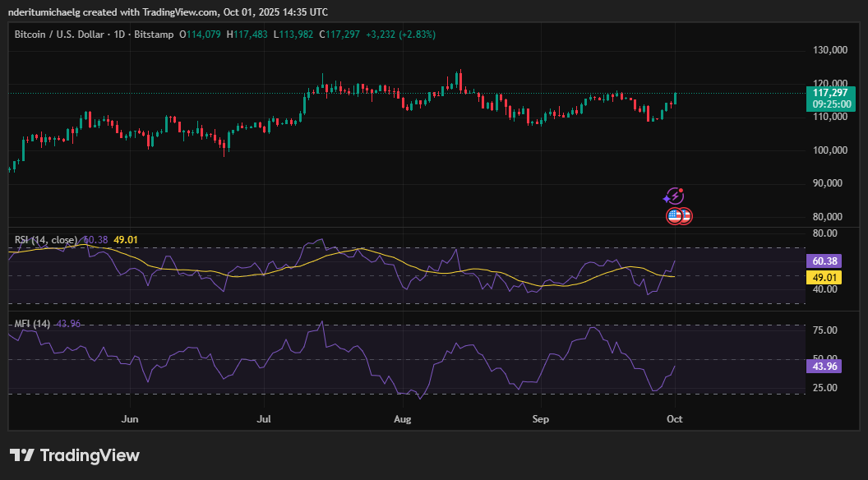
Task: Click the 100,000 level on the price scale
Action: [829, 150]
